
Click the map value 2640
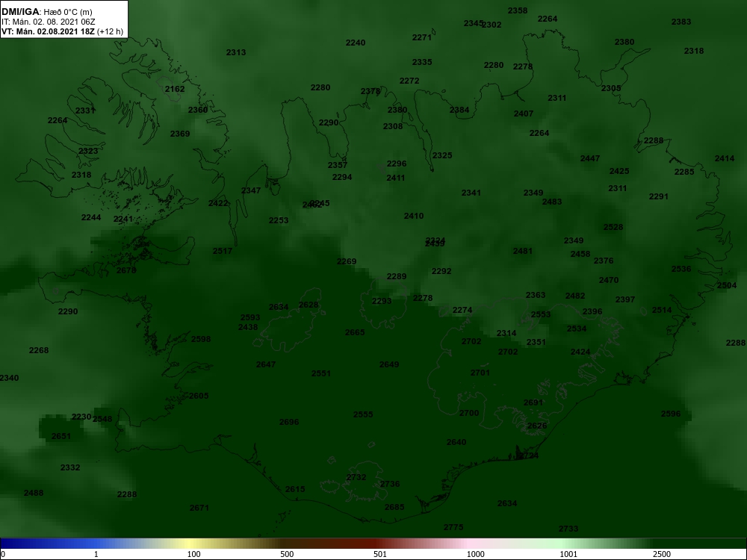pos(456,442)
